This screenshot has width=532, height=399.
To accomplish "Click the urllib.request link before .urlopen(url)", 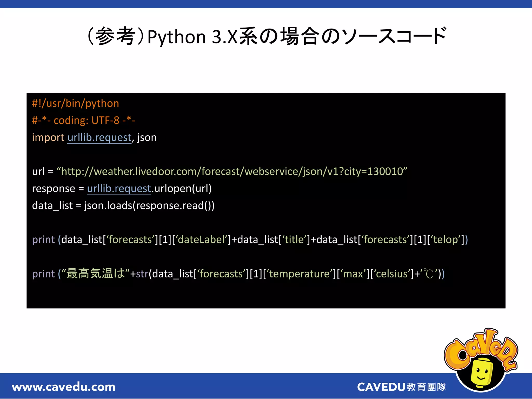I will [x=119, y=189].
